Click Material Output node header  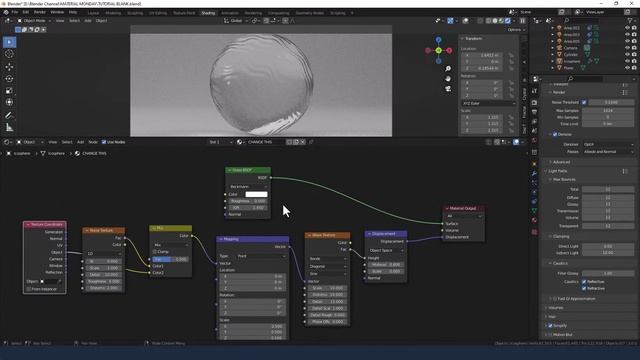coord(463,208)
